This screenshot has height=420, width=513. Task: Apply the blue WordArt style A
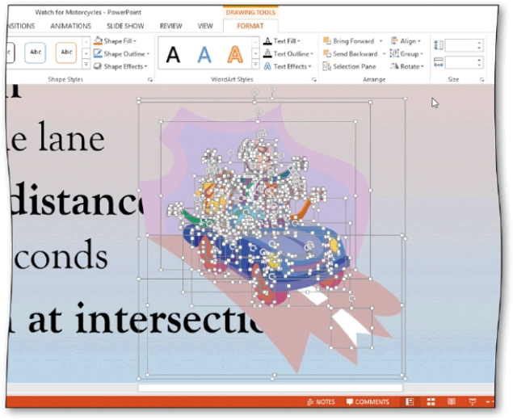pyautogui.click(x=204, y=54)
